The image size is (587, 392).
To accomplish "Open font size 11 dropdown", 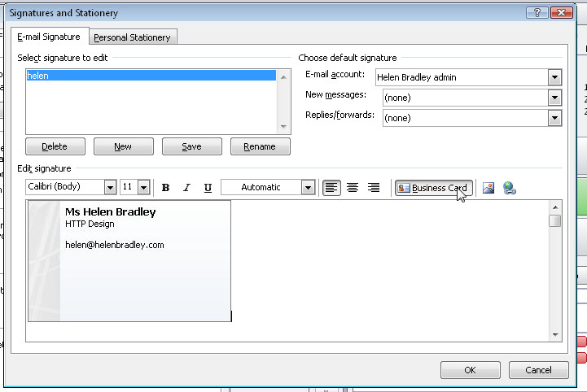I will tap(144, 187).
